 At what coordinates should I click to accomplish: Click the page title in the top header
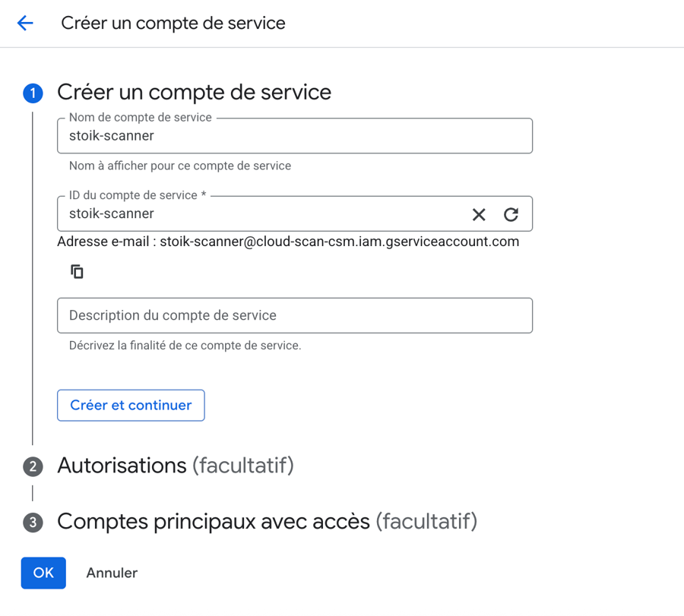(x=173, y=23)
